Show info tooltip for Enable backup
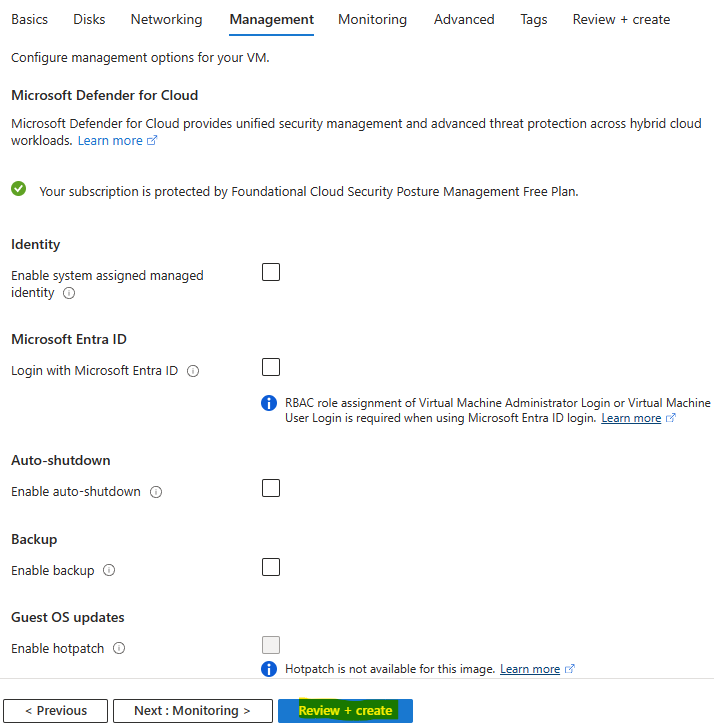 point(109,570)
